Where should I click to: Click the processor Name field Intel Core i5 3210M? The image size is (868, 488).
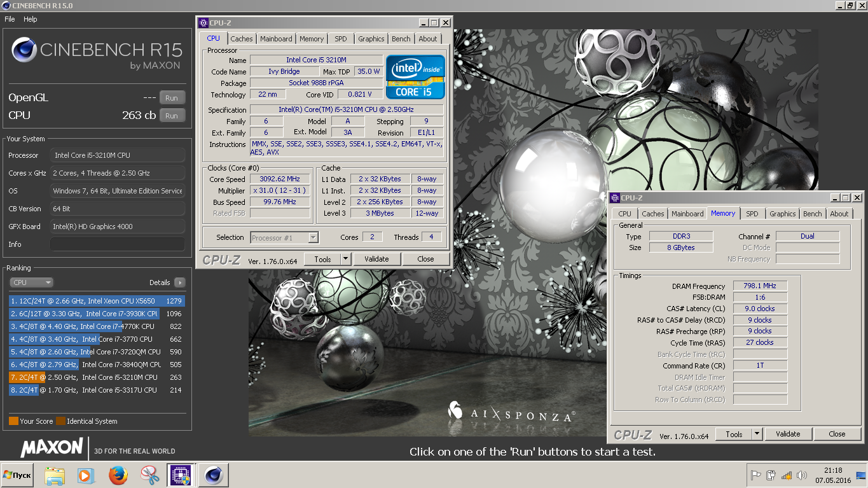click(x=316, y=60)
